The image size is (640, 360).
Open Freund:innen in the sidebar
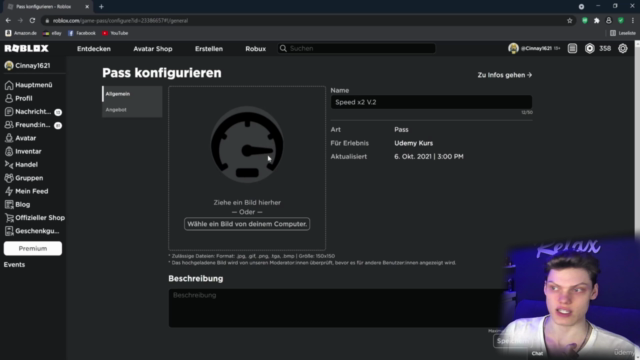coord(33,125)
